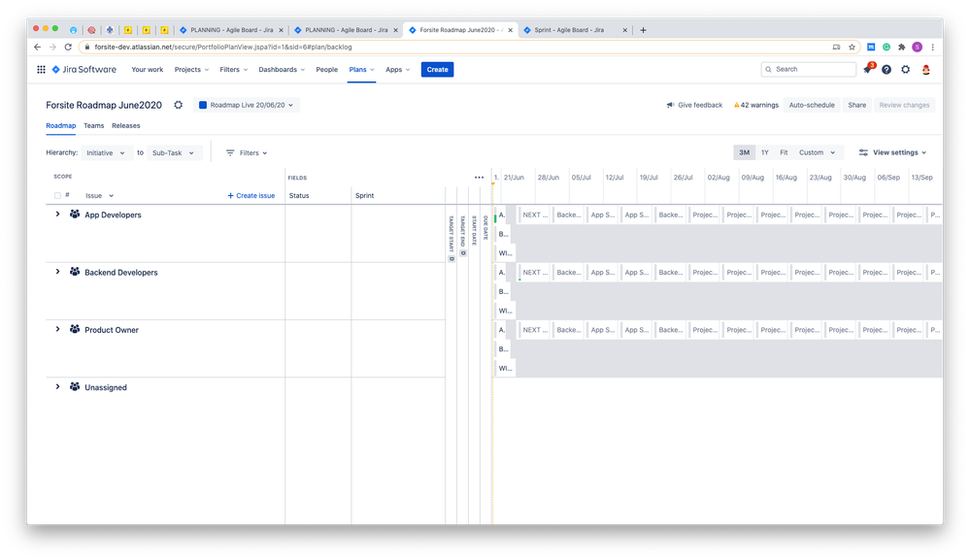
Task: Reload the page in the browser
Action: 68,47
